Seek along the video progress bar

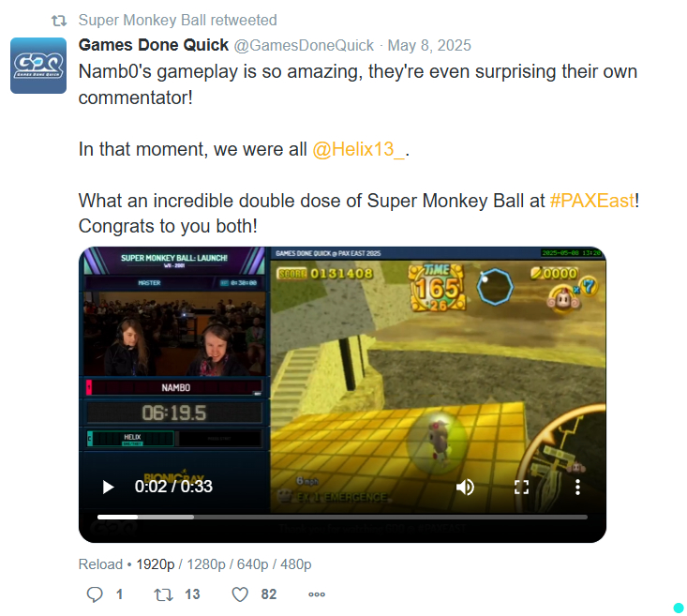(342, 518)
